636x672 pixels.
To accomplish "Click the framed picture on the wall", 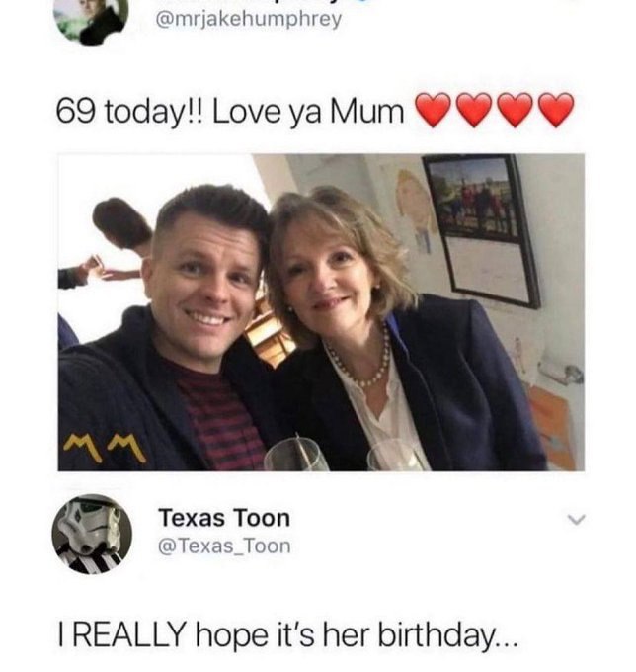I will tap(482, 230).
